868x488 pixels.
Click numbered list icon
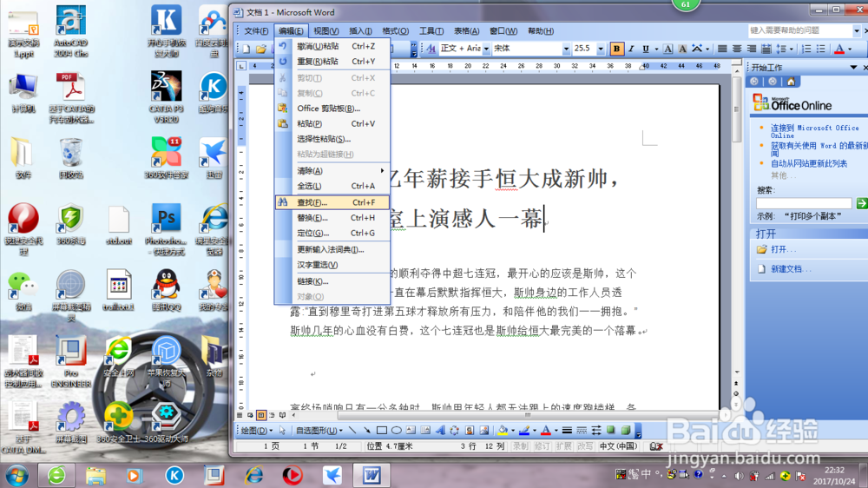point(806,49)
